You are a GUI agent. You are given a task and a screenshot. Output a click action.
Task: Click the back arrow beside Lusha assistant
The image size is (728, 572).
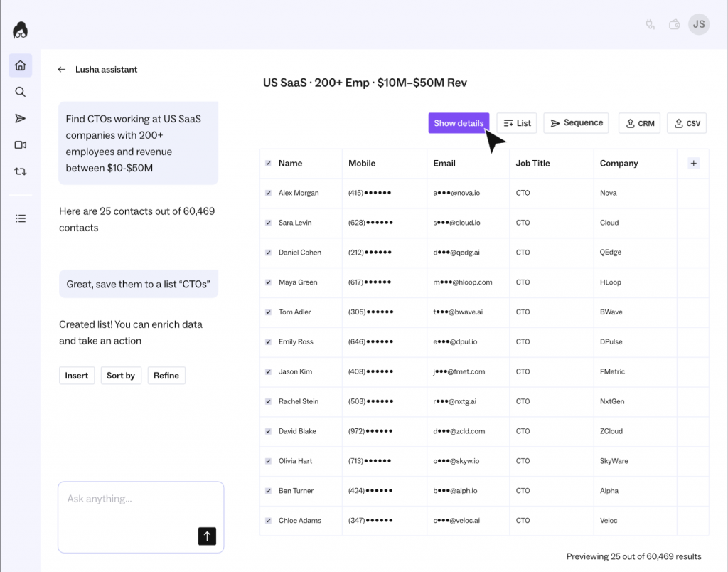(62, 70)
